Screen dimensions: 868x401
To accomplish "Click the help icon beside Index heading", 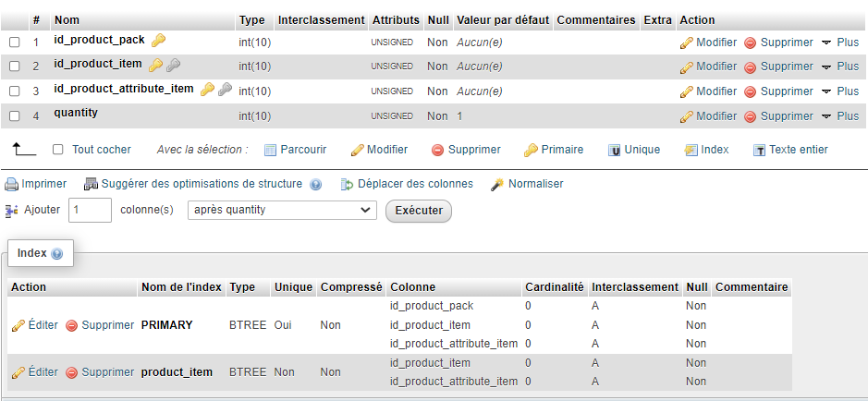I will [57, 254].
